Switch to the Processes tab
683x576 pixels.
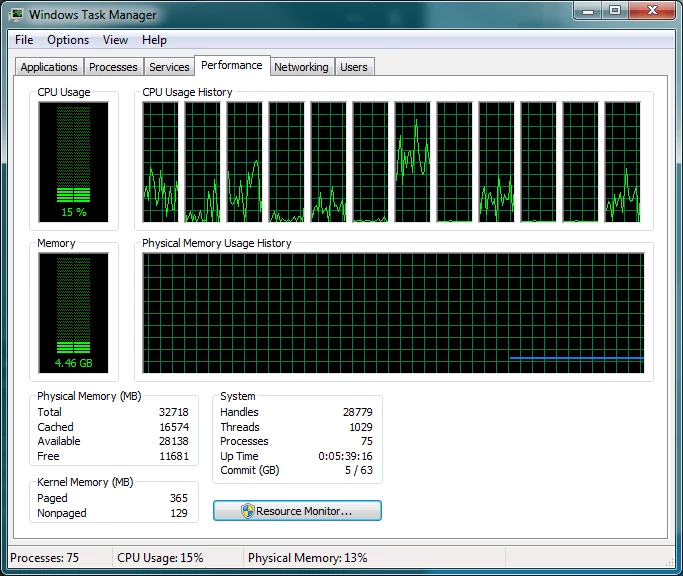113,67
